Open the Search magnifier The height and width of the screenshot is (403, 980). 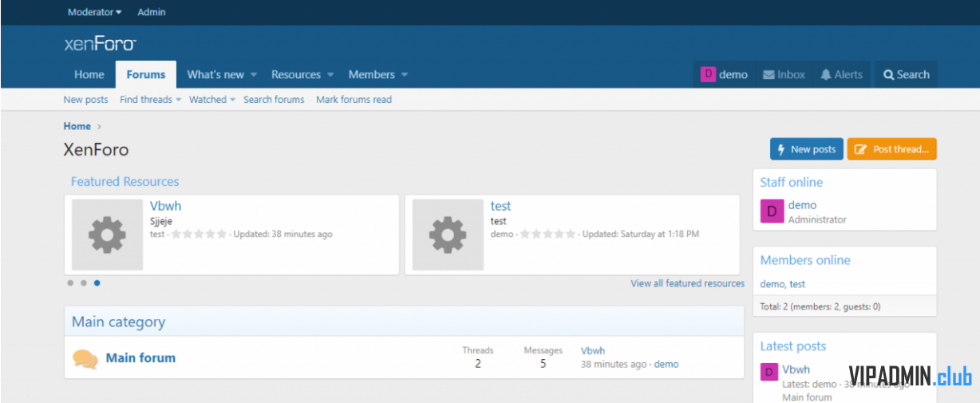(906, 74)
